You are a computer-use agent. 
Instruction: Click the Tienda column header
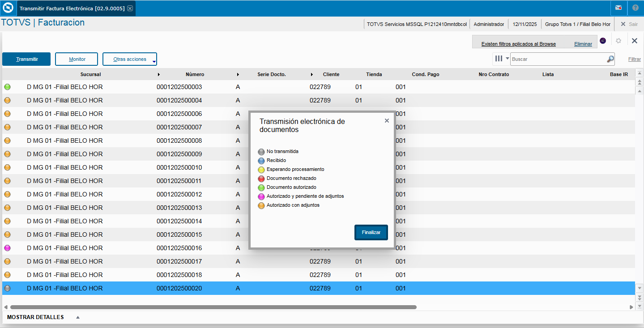click(374, 74)
